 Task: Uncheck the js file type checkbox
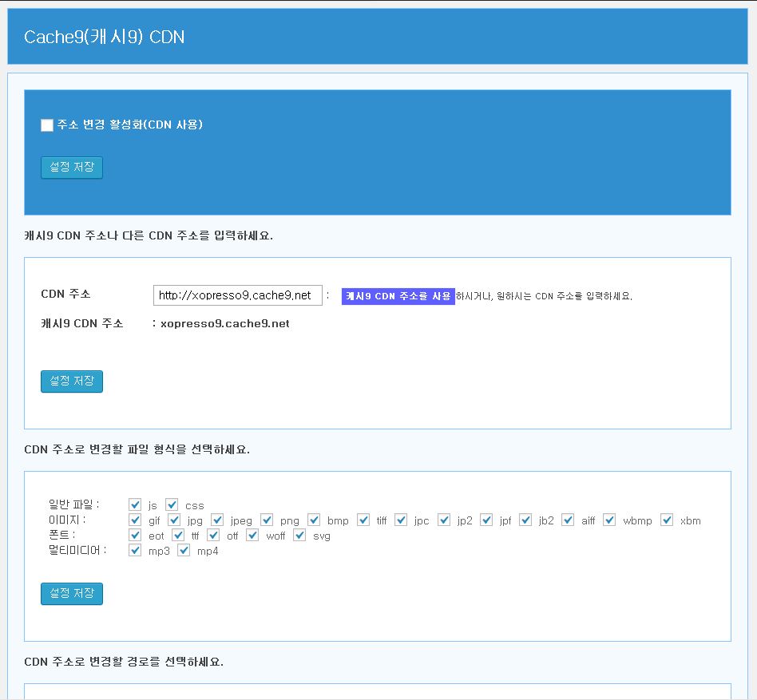tap(135, 504)
